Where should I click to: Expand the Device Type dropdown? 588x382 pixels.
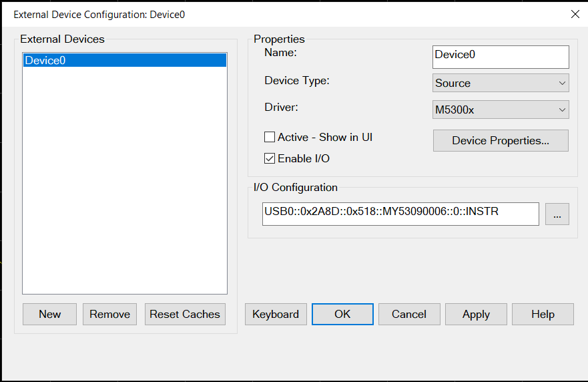coord(501,83)
